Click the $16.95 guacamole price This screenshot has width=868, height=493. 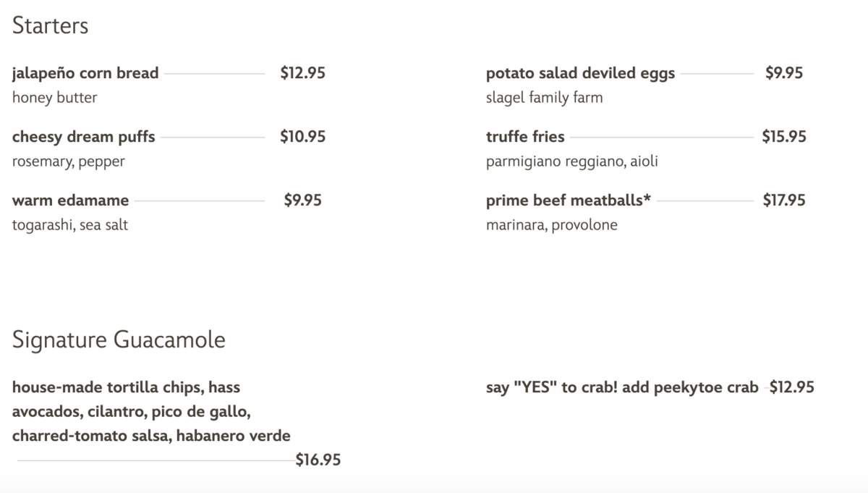tap(318, 460)
